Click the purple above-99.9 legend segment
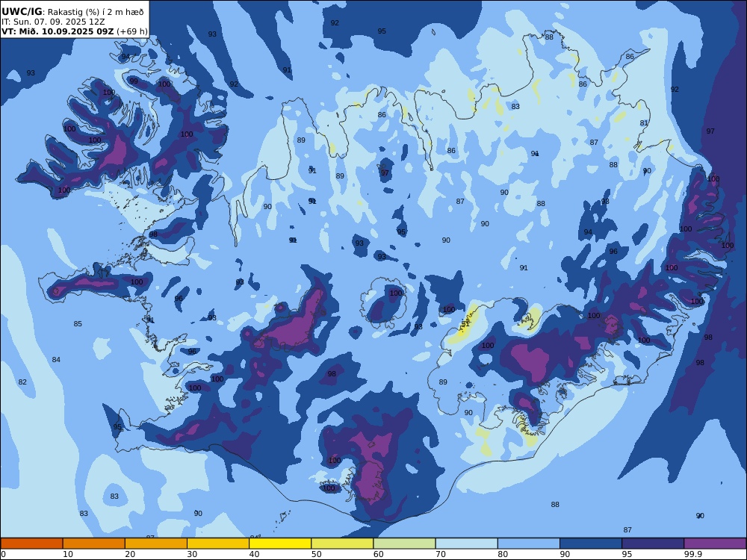Image resolution: width=747 pixels, height=560 pixels. (x=715, y=544)
